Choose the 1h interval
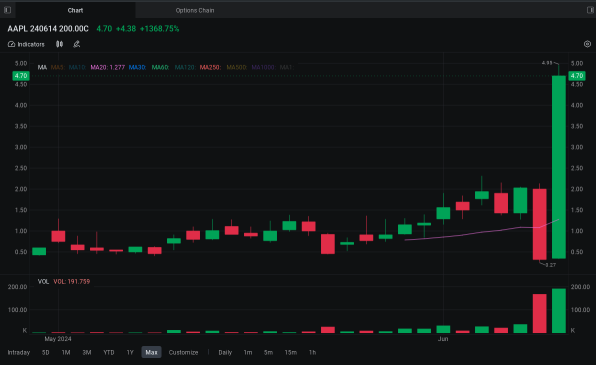The image size is (596, 365). tap(312, 352)
